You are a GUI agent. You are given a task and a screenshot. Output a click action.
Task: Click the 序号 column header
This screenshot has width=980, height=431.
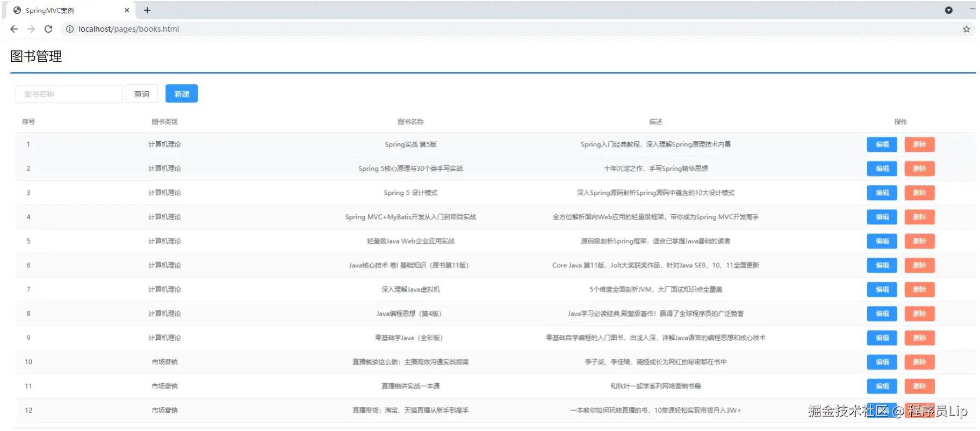pyautogui.click(x=28, y=122)
